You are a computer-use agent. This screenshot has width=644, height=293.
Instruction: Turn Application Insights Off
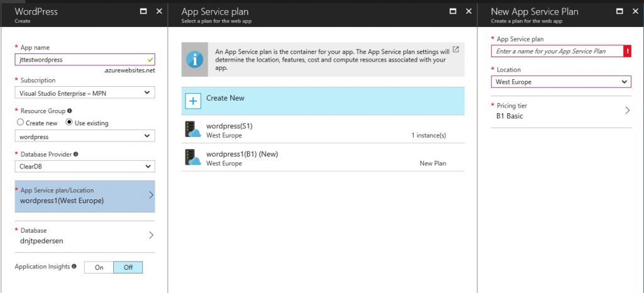128,267
